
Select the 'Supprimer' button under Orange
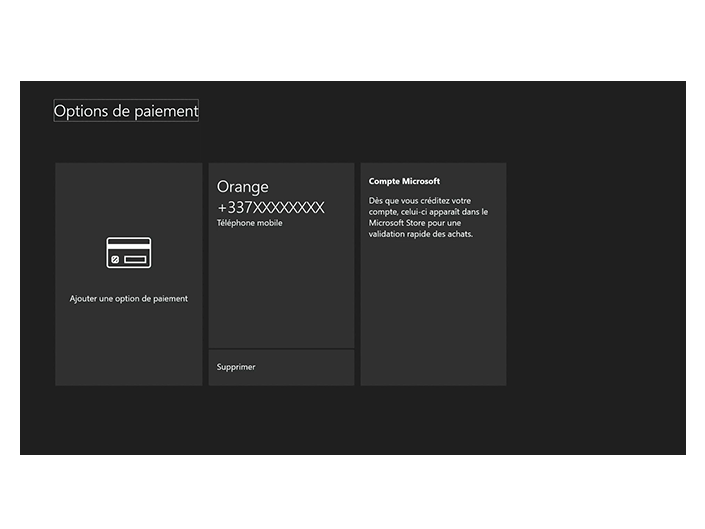pos(281,367)
